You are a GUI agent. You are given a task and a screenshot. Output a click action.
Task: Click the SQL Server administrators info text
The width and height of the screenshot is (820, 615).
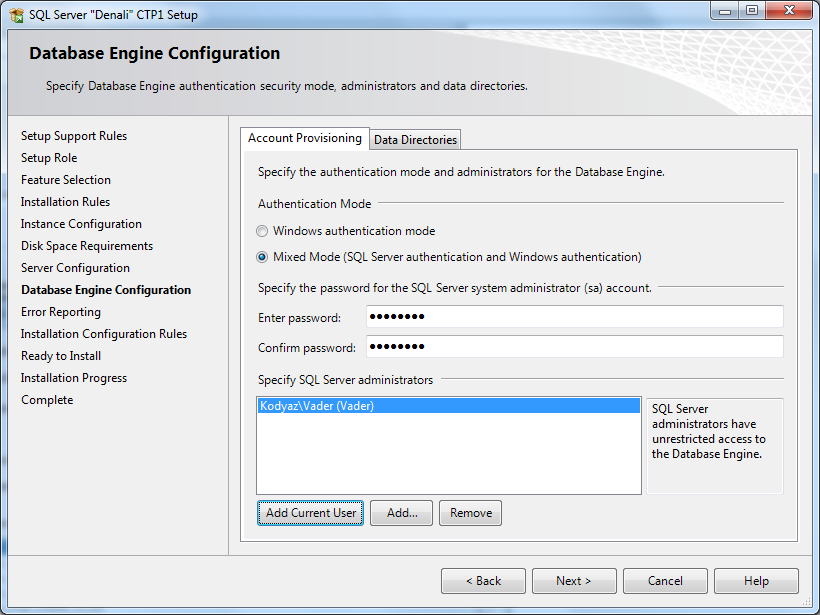coord(709,431)
